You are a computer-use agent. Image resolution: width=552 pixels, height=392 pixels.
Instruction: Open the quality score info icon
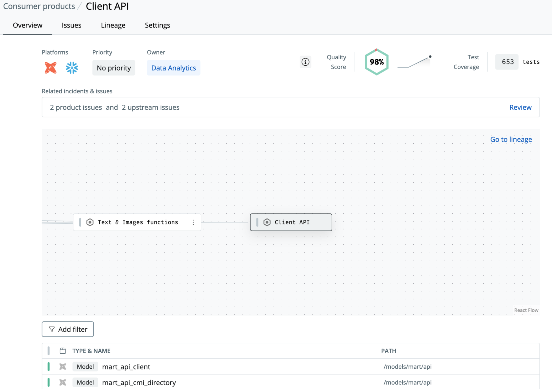point(305,62)
